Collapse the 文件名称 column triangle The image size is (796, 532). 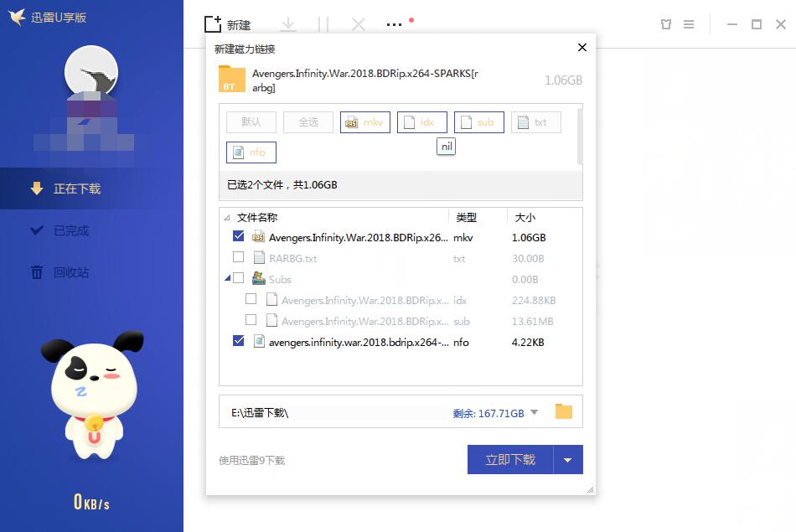[x=226, y=218]
